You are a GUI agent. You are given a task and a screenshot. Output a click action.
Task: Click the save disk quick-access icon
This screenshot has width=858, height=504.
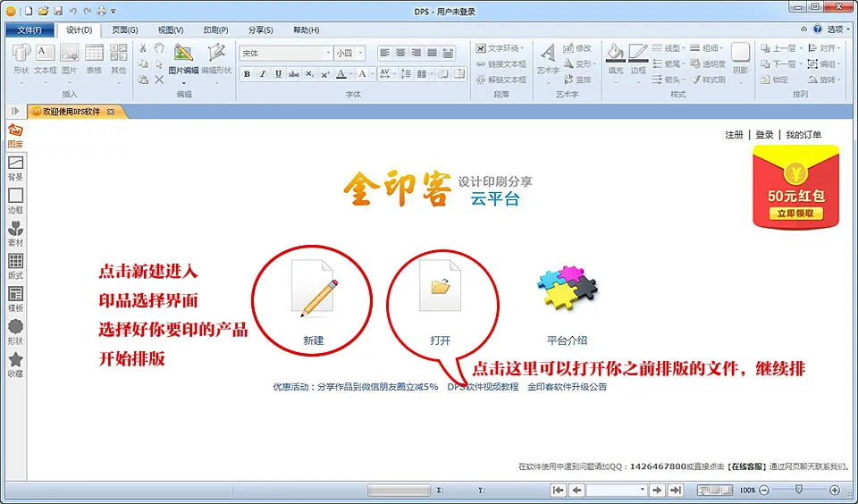58,11
